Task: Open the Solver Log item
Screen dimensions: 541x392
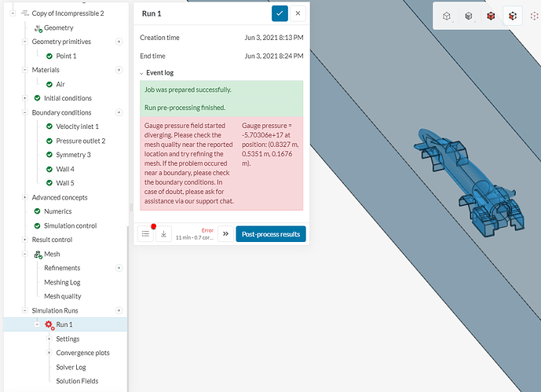Action: (x=71, y=367)
